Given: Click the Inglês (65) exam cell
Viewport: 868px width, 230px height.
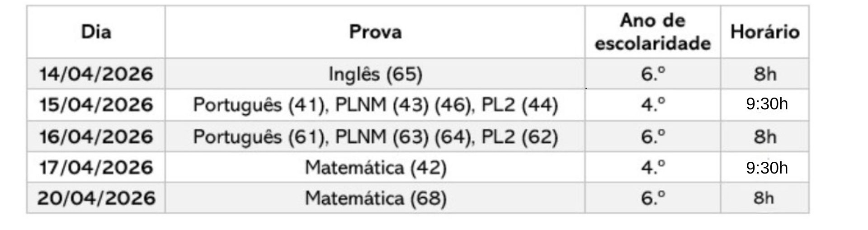Looking at the screenshot, I should (x=375, y=74).
